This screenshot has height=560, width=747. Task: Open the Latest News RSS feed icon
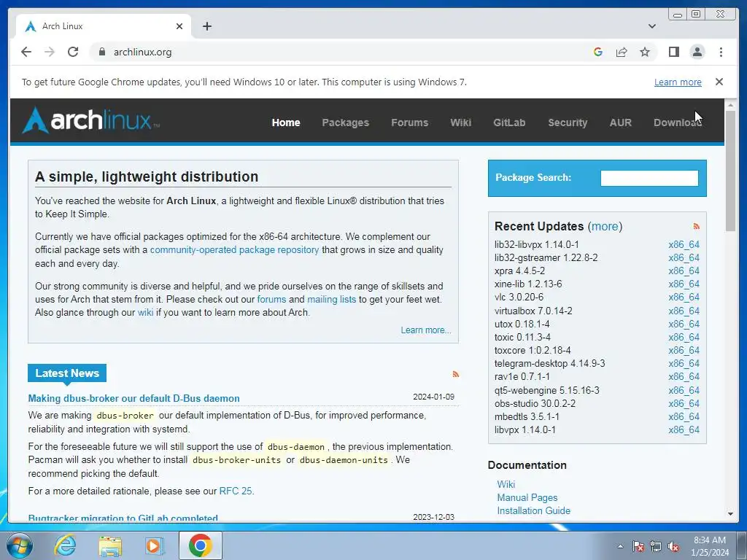pyautogui.click(x=455, y=374)
